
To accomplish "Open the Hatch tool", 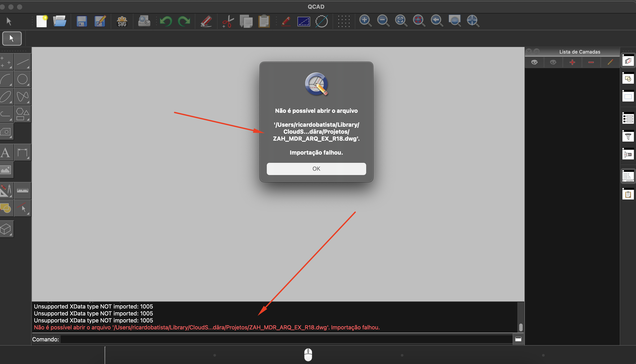I will pyautogui.click(x=7, y=132).
